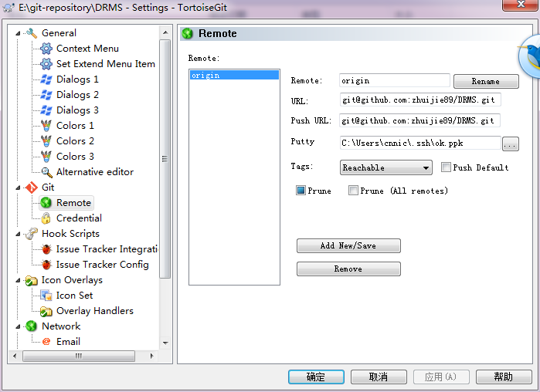The image size is (540, 392).
Task: Toggle the Push Default checkbox
Action: (446, 167)
